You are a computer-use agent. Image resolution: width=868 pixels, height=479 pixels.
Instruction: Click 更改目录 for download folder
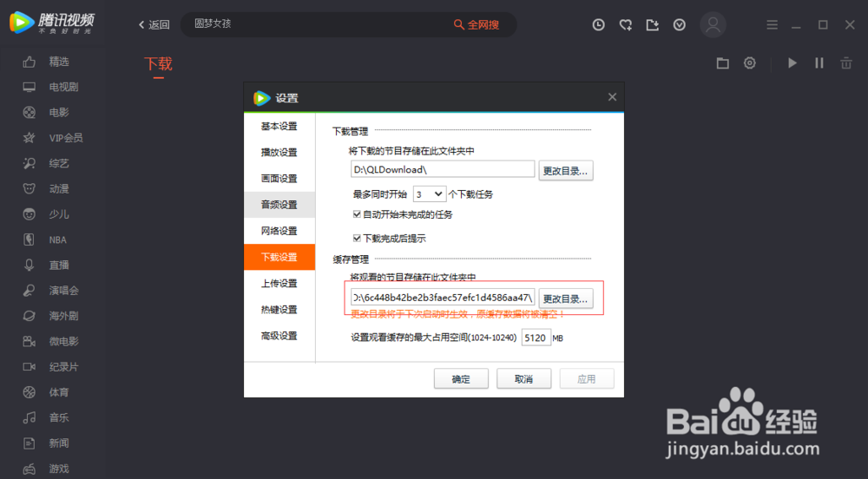click(566, 170)
